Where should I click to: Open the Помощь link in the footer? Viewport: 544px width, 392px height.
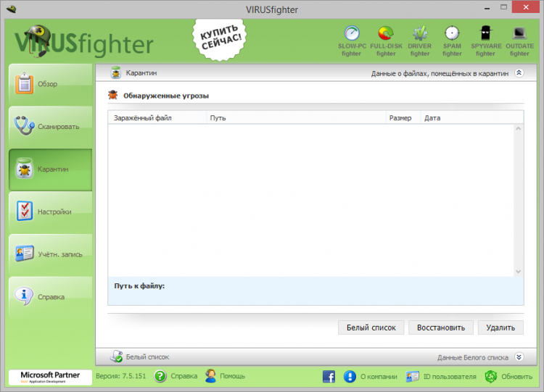pyautogui.click(x=232, y=376)
